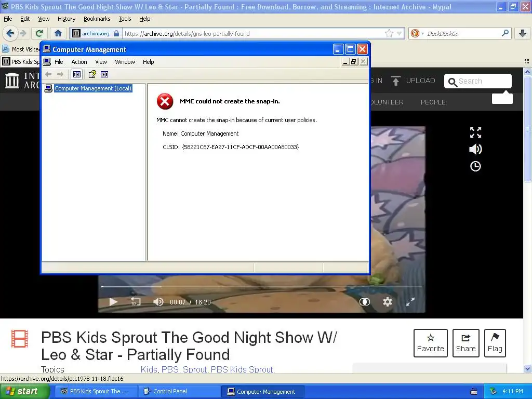This screenshot has width=532, height=399.
Task: Reload the archive.org page
Action: pos(39,33)
